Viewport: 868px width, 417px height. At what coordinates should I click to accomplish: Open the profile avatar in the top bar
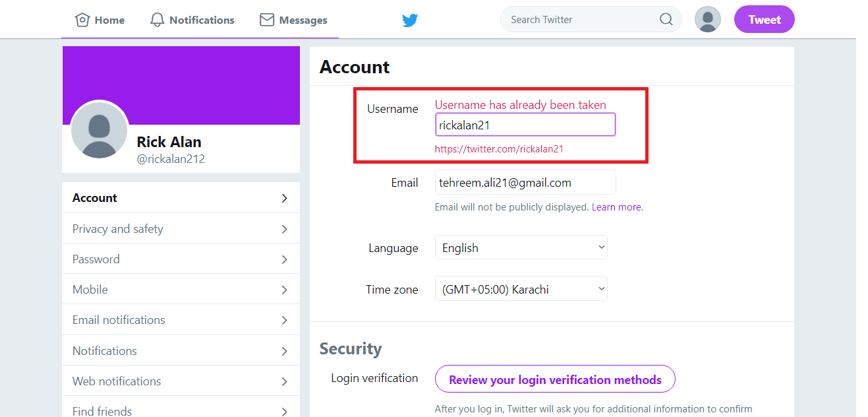[x=707, y=19]
